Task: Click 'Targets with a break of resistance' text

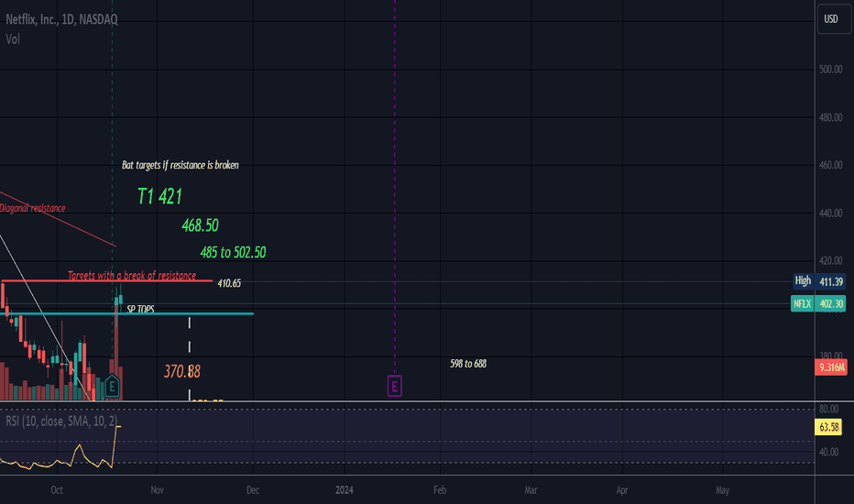Action: click(132, 275)
